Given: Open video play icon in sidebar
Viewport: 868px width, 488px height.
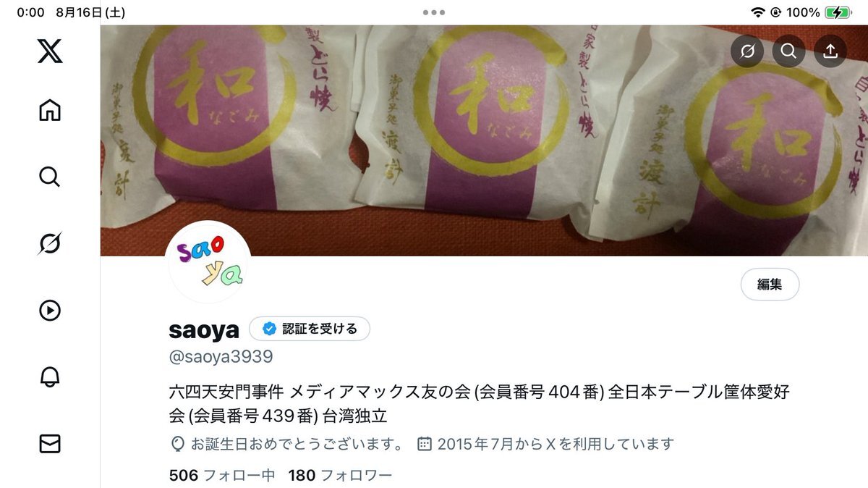Looking at the screenshot, I should [x=49, y=311].
